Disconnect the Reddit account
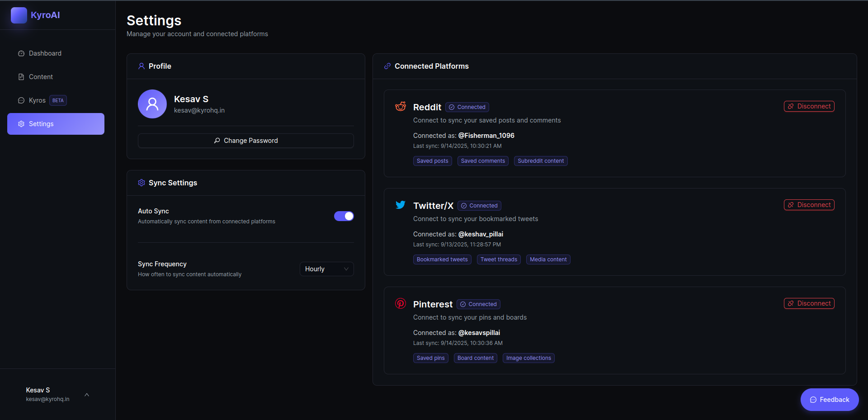Viewport: 868px width, 420px height. 809,106
